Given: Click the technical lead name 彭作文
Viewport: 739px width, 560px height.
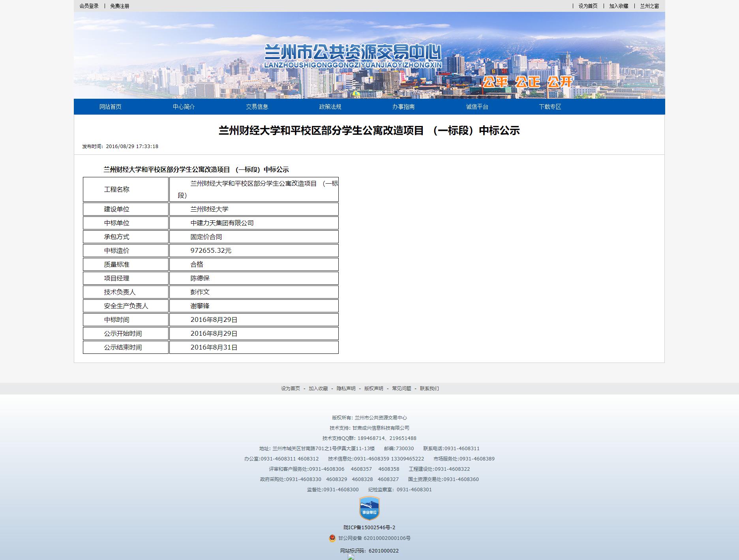Looking at the screenshot, I should pyautogui.click(x=200, y=292).
